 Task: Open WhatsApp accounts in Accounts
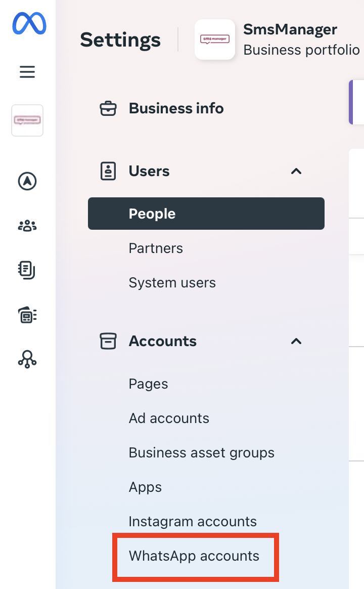194,556
